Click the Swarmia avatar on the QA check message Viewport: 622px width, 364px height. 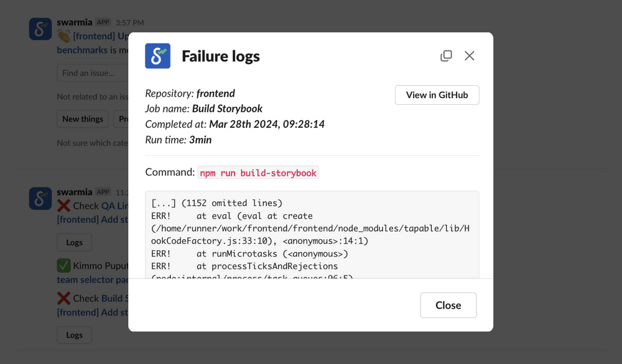click(40, 199)
